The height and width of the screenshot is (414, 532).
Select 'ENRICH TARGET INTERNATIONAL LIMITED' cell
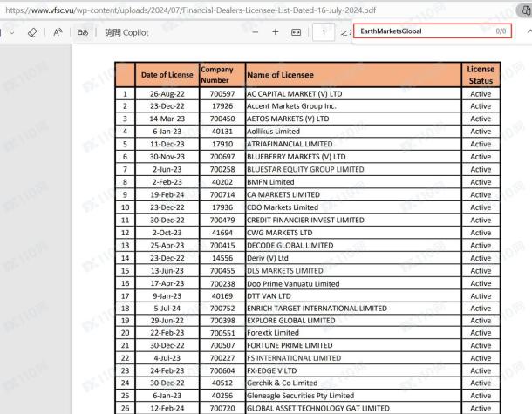tap(353, 309)
